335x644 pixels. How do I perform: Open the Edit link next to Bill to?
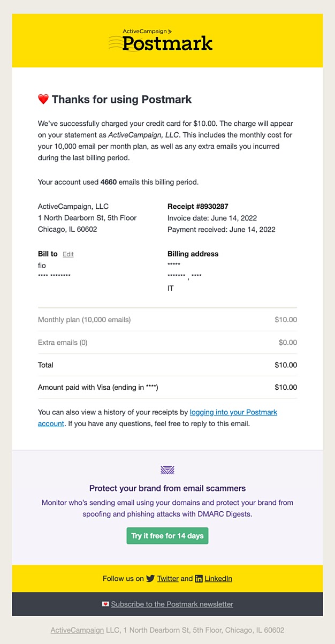[x=68, y=254]
